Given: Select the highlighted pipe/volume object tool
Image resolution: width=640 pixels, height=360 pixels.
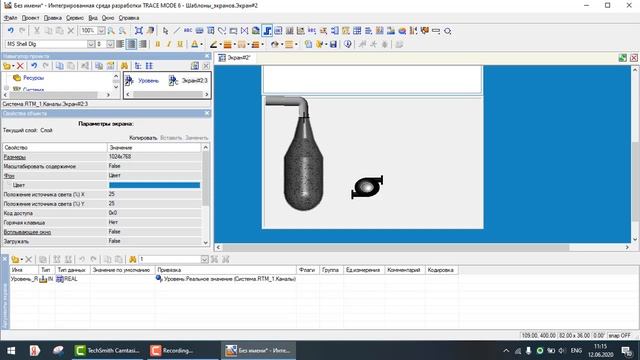Looking at the screenshot, I should pos(267,31).
